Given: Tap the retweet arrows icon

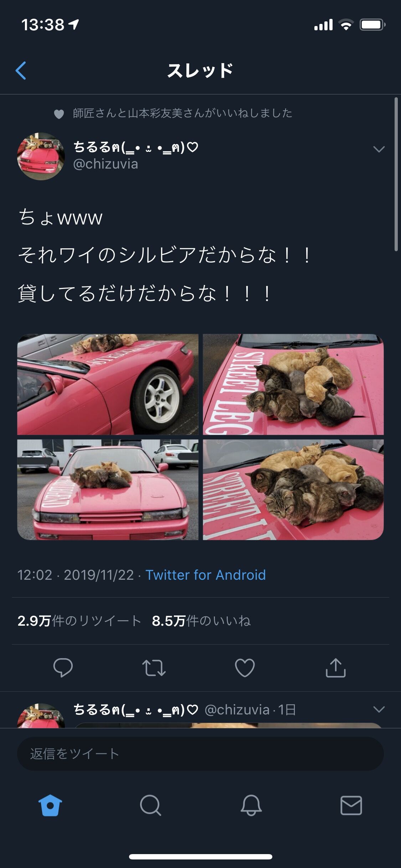Looking at the screenshot, I should click(154, 668).
